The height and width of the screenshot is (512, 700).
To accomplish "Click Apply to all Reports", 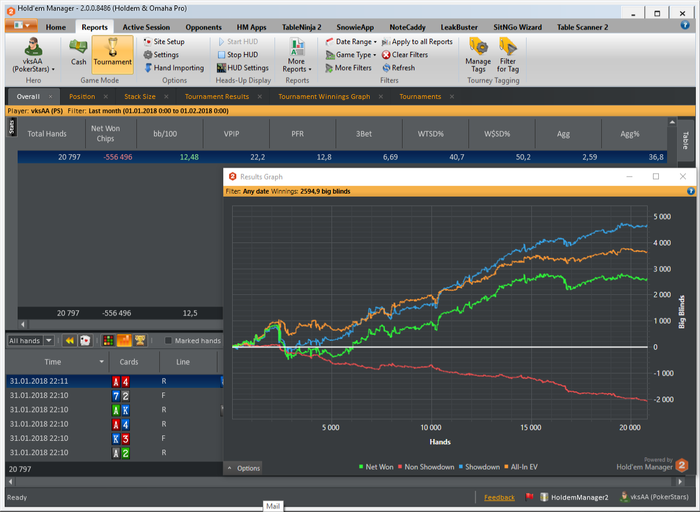I will tap(417, 42).
